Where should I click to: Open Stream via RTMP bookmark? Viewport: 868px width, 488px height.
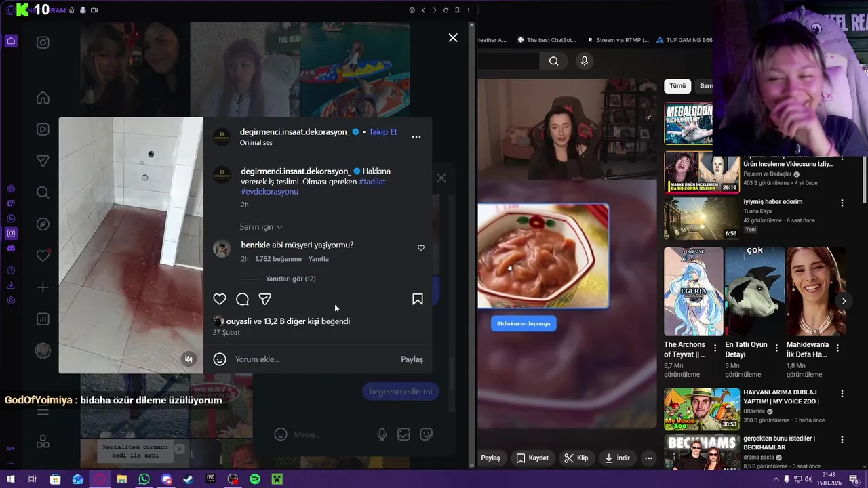click(x=618, y=40)
